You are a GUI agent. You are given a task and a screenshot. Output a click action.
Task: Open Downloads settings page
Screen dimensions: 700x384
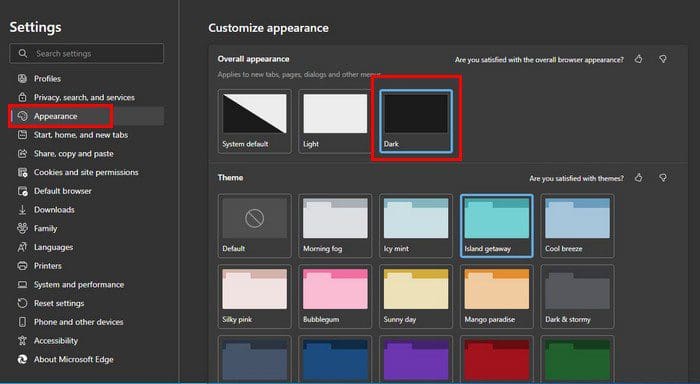[87, 210]
